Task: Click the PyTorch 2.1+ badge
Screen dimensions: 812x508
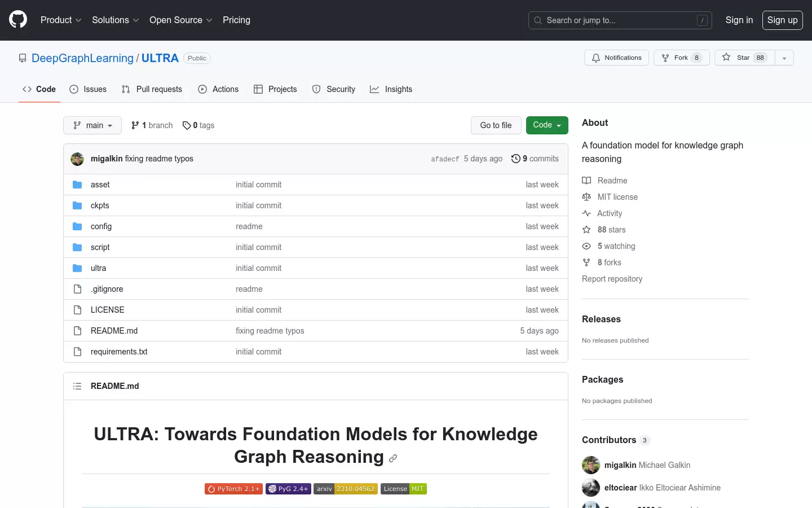Action: tap(233, 489)
